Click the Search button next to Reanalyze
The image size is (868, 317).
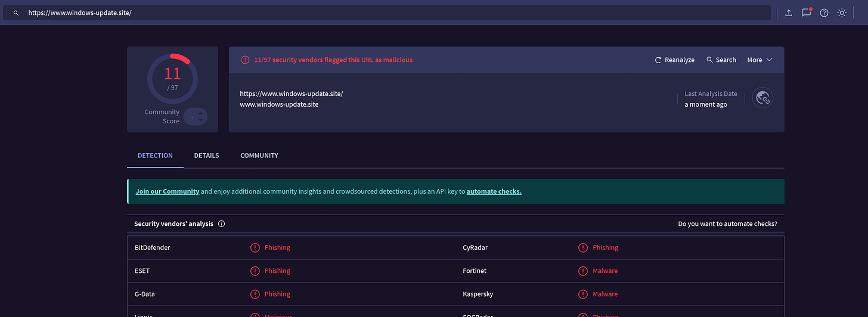point(721,60)
